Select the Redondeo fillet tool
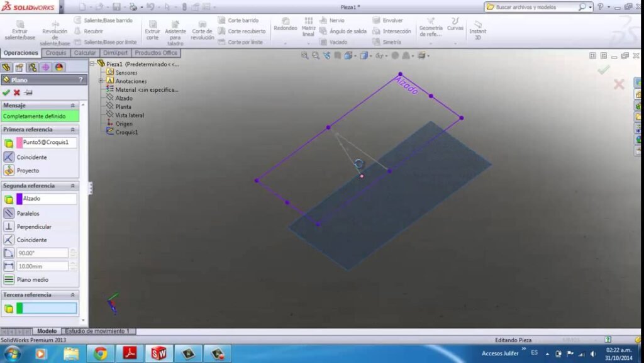Viewport: 644px width, 363px height. [x=286, y=25]
